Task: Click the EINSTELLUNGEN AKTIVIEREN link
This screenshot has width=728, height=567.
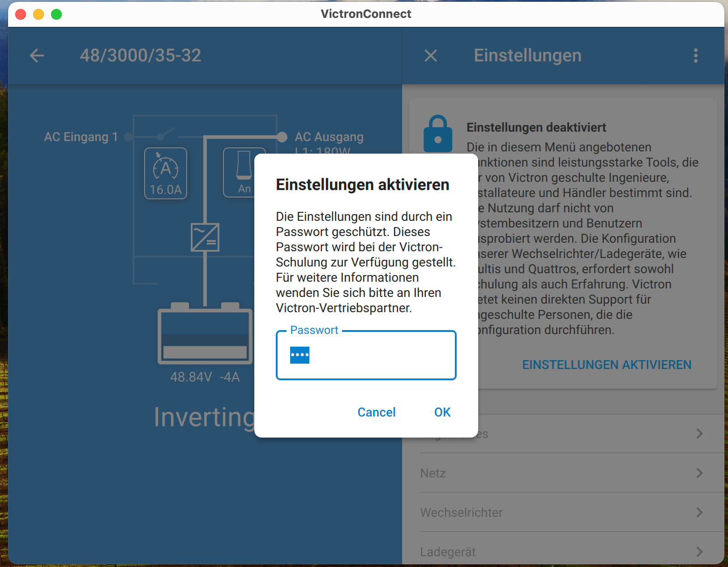Action: click(x=607, y=365)
